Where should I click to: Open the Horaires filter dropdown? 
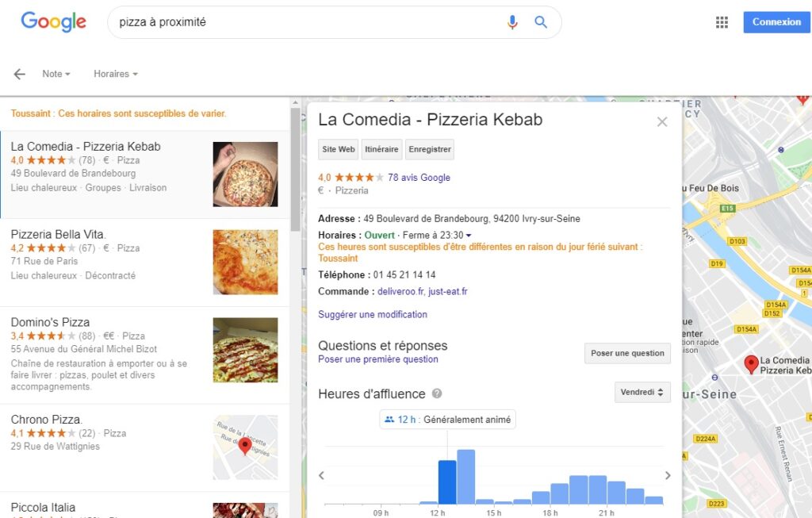pos(116,74)
